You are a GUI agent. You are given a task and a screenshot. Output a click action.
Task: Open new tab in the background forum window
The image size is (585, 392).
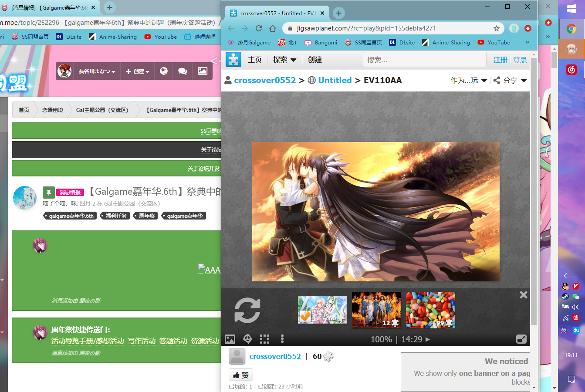tap(109, 7)
